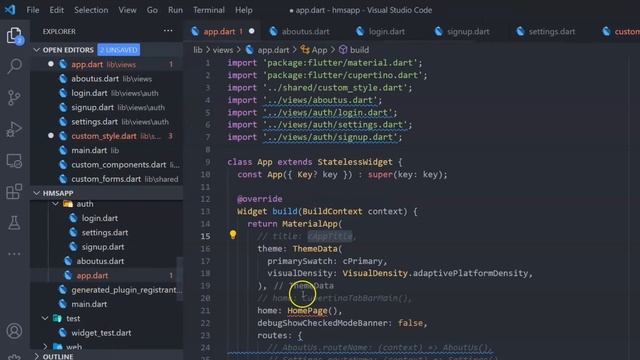Click the Explorer file tree scrollbar

pos(180,279)
